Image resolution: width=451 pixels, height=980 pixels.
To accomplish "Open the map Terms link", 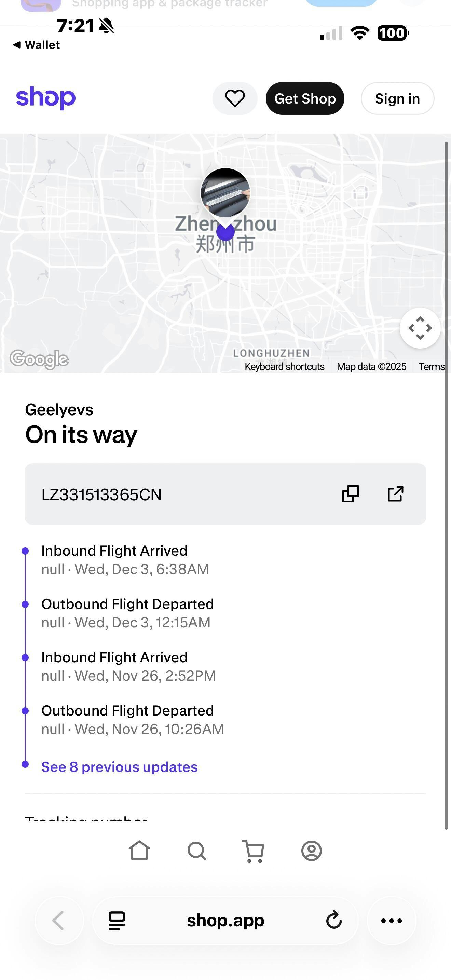I will coord(431,367).
